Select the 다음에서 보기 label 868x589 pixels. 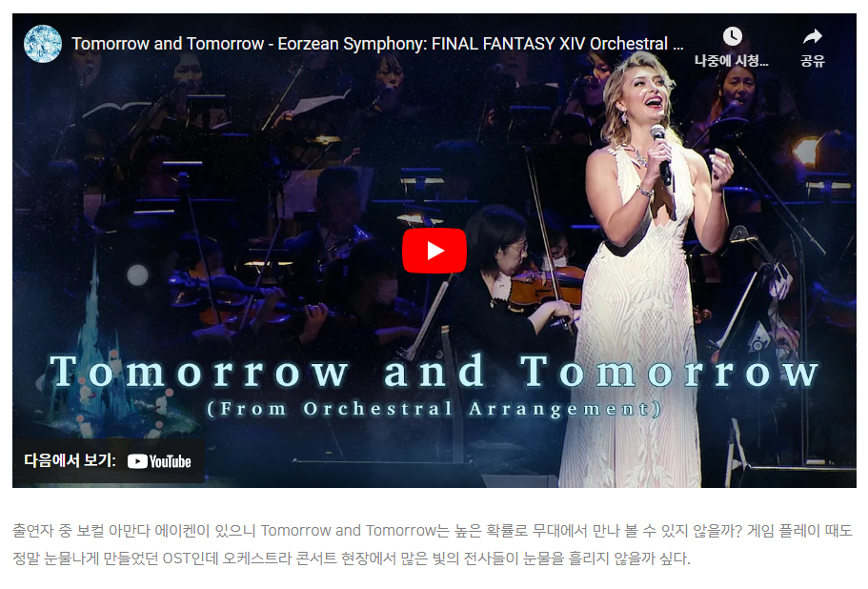click(70, 460)
